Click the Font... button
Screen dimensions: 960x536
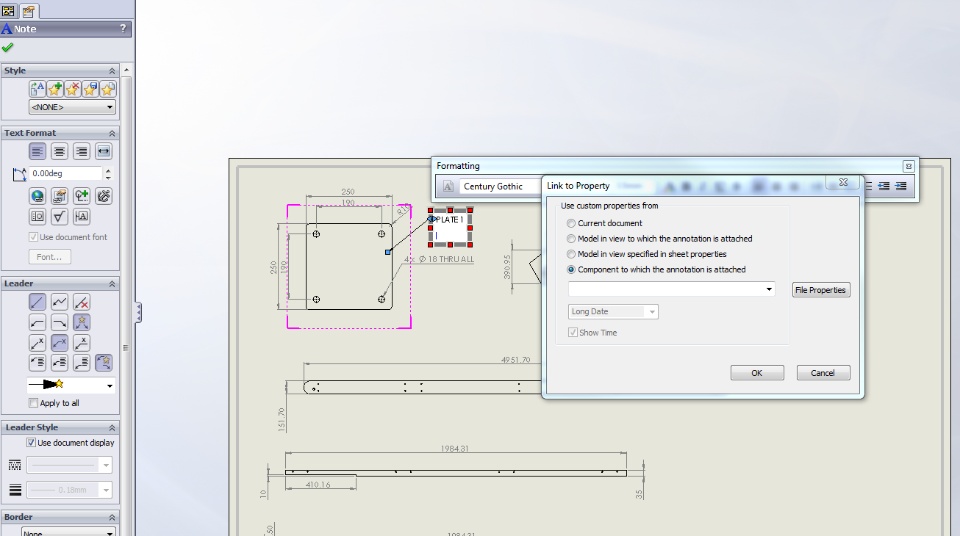[x=49, y=257]
